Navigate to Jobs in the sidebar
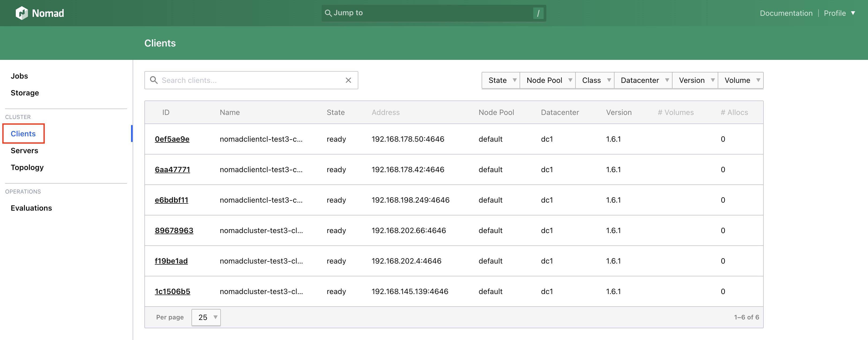868x340 pixels. [x=19, y=76]
